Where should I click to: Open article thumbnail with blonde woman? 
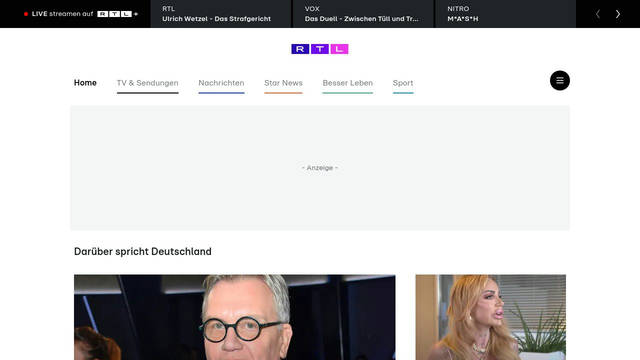tap(491, 317)
